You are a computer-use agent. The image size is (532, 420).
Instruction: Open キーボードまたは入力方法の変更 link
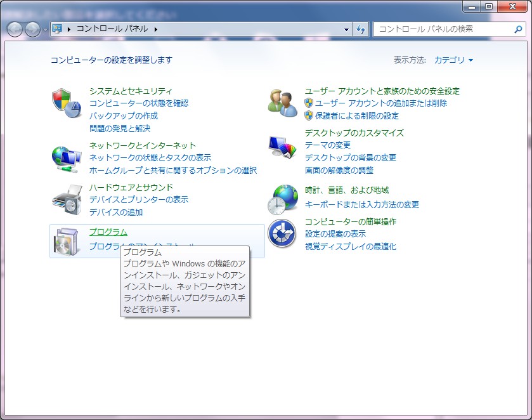(361, 204)
